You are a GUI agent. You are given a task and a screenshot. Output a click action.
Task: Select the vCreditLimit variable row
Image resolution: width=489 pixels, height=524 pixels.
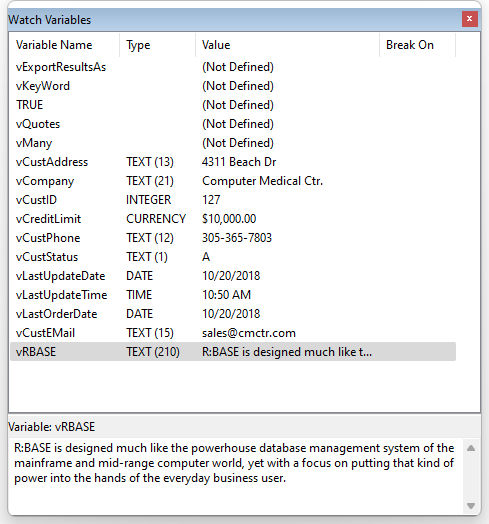click(233, 219)
